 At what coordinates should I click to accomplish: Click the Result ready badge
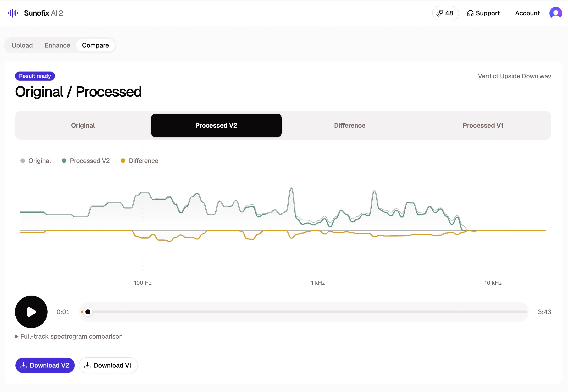(35, 76)
